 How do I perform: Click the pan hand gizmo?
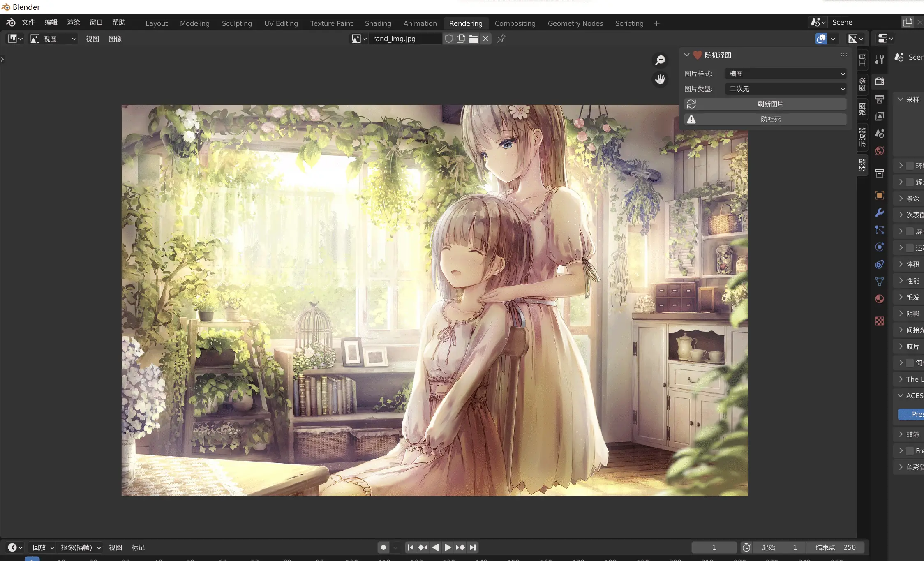(x=660, y=79)
